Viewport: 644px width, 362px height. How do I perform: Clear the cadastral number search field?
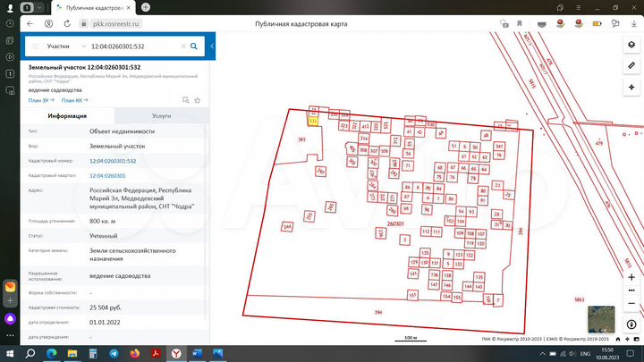click(x=183, y=46)
